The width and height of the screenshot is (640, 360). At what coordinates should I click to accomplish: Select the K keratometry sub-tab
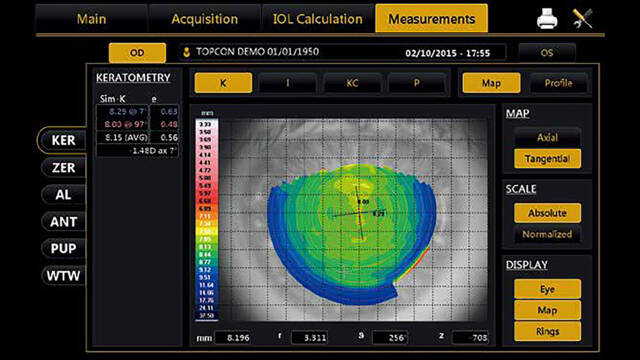pyautogui.click(x=223, y=83)
